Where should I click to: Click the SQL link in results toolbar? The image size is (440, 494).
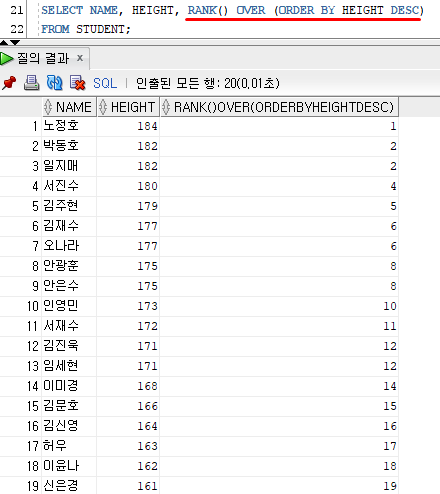[105, 83]
